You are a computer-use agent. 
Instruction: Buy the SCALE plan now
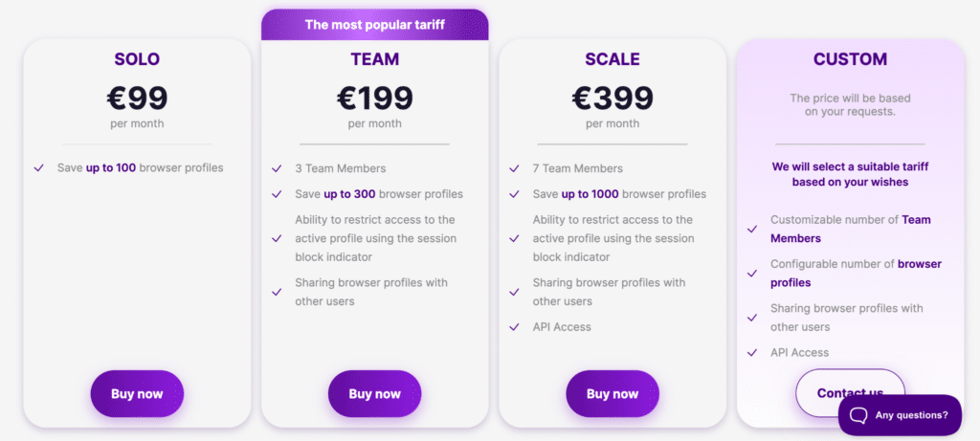click(x=612, y=394)
